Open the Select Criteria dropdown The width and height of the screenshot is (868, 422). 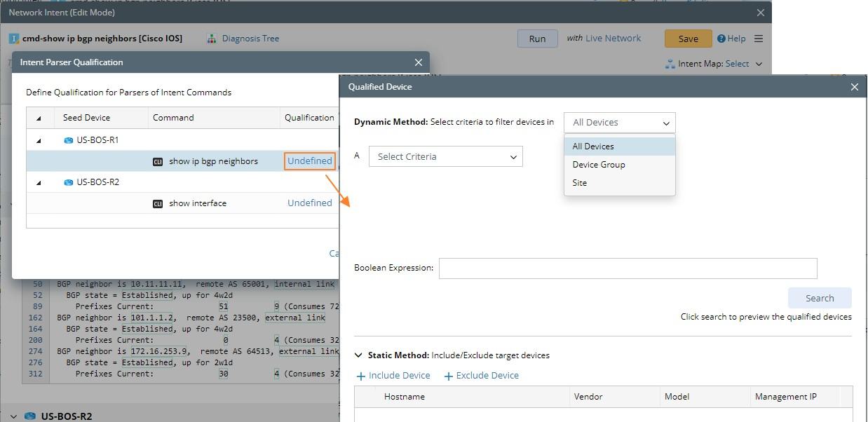point(446,156)
